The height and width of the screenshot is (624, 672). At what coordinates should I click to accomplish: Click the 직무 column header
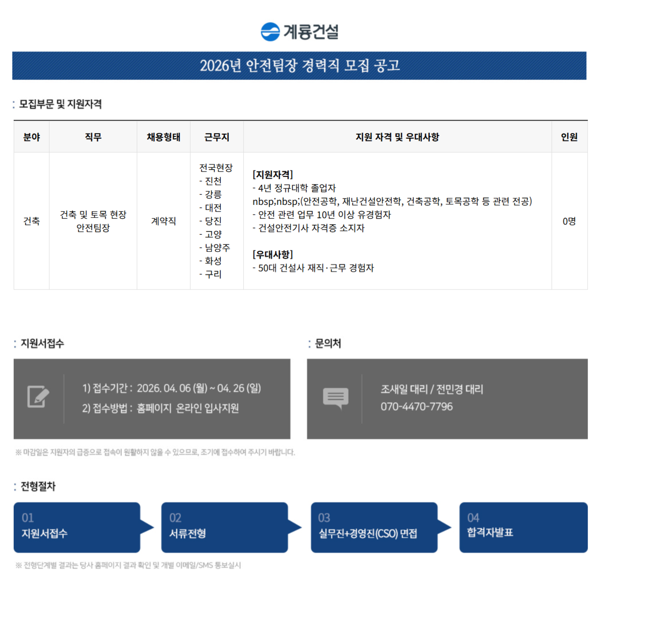point(93,137)
